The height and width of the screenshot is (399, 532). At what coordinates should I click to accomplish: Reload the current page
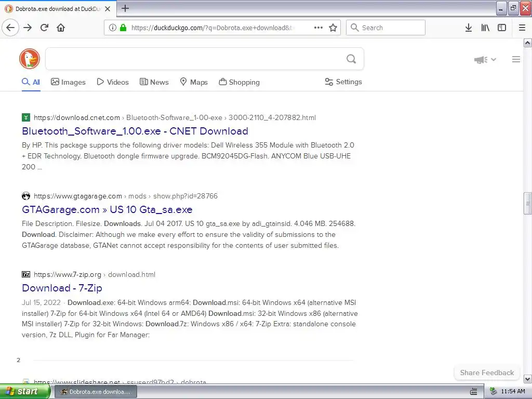click(44, 28)
